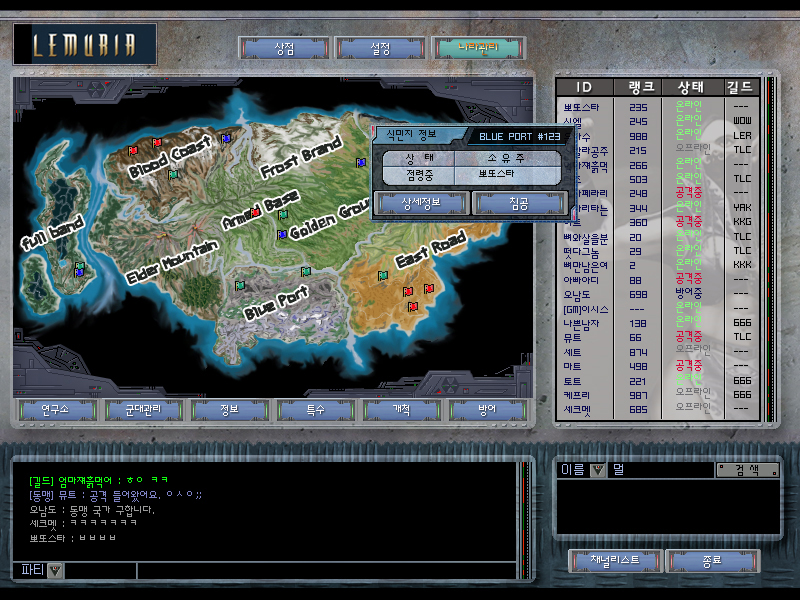Viewport: 800px width, 600px height.
Task: Sort the player list by ID column
Action: click(x=584, y=87)
